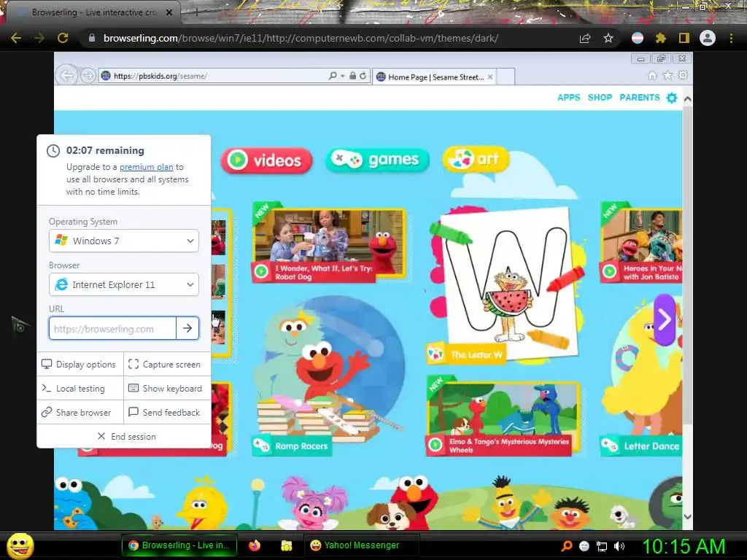Screen dimensions: 747x560
Task: Click the volume speaker tray icon
Action: (619, 546)
